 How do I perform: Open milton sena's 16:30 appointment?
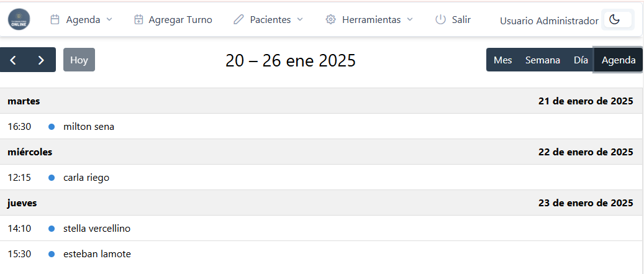(x=89, y=127)
